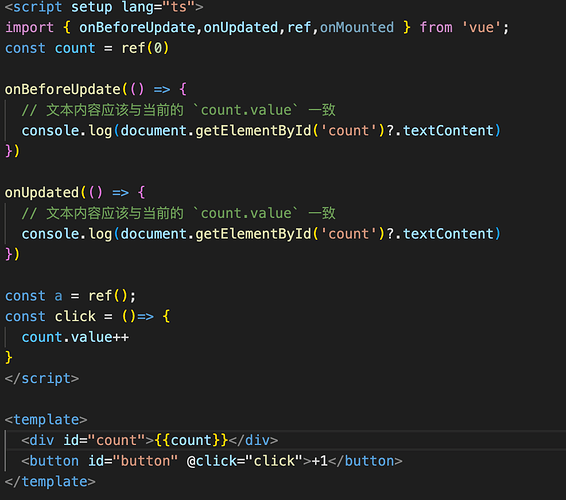Click the onMounted import name
This screenshot has width=566, height=500.
click(357, 27)
